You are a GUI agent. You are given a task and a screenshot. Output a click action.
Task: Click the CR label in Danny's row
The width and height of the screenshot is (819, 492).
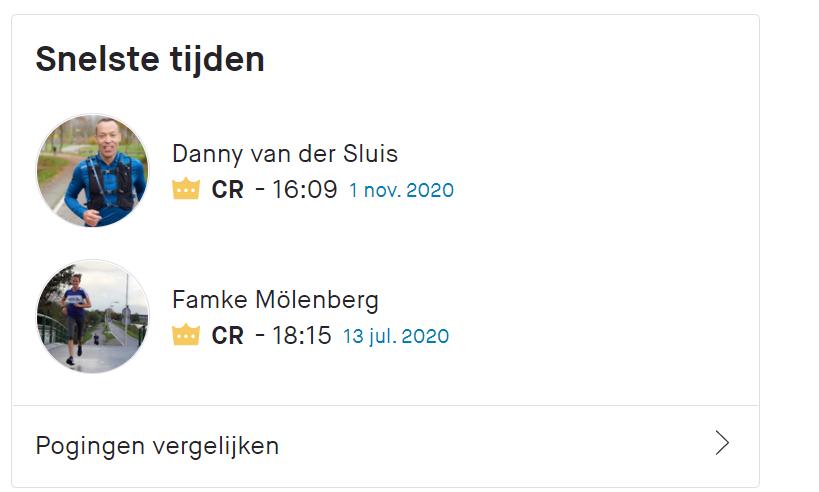click(228, 190)
